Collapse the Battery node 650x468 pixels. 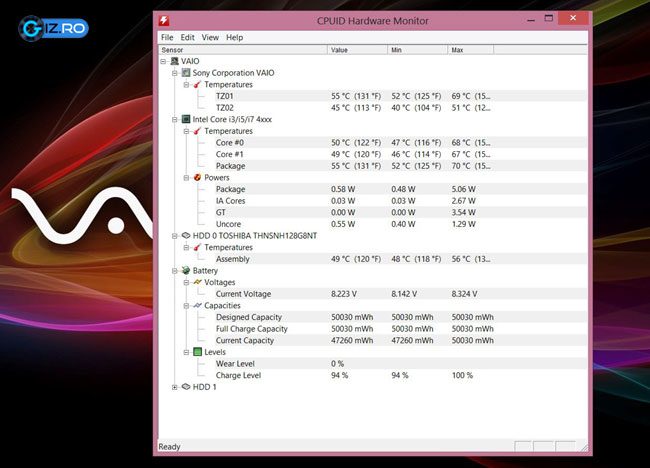click(x=175, y=271)
